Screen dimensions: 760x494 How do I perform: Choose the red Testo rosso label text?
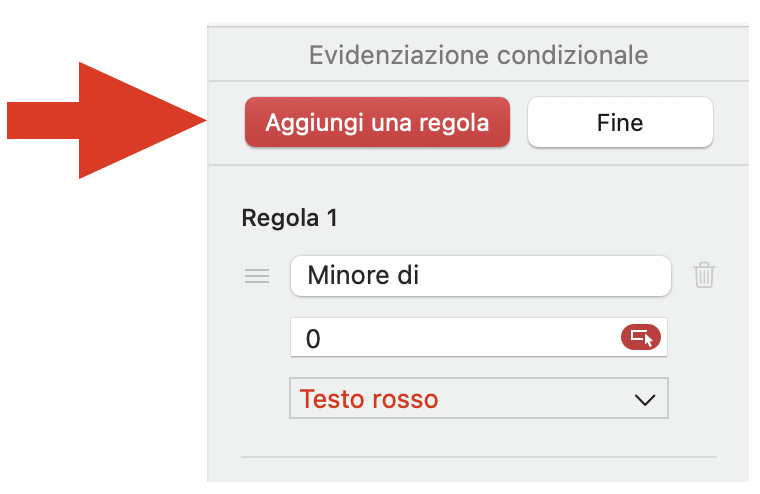pos(369,399)
